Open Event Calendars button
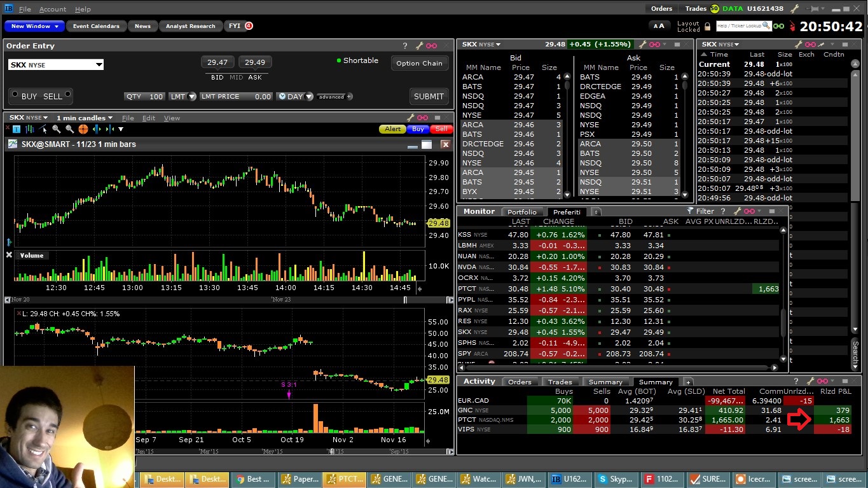 [96, 26]
